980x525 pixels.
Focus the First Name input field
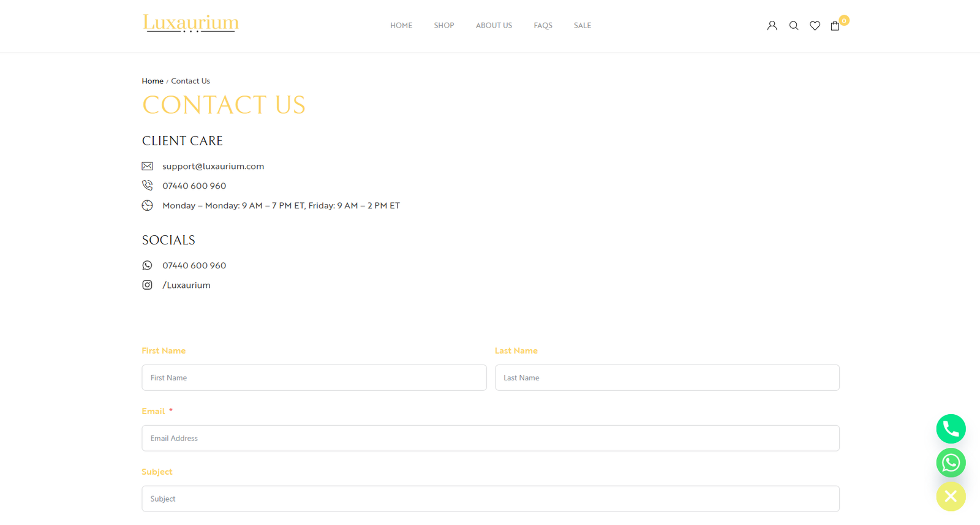click(x=314, y=377)
